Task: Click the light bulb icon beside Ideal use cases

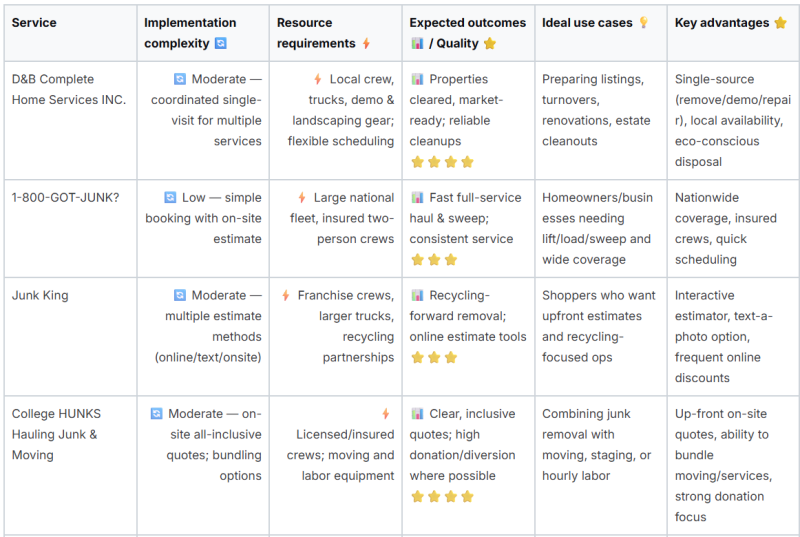Action: point(644,22)
